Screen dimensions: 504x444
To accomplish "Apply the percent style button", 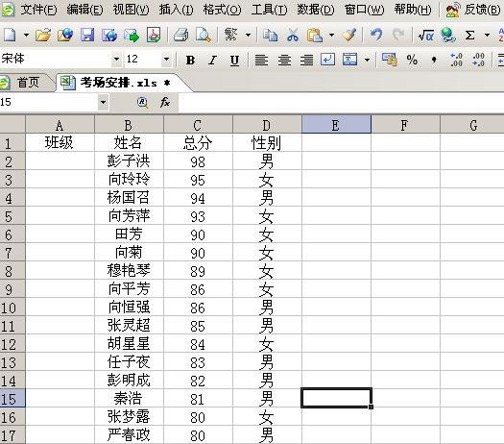I will [412, 60].
